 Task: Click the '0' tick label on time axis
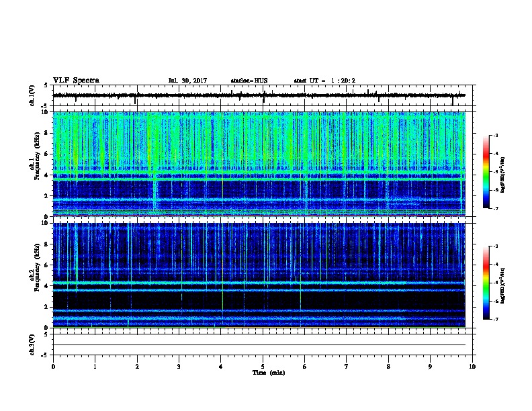point(53,367)
